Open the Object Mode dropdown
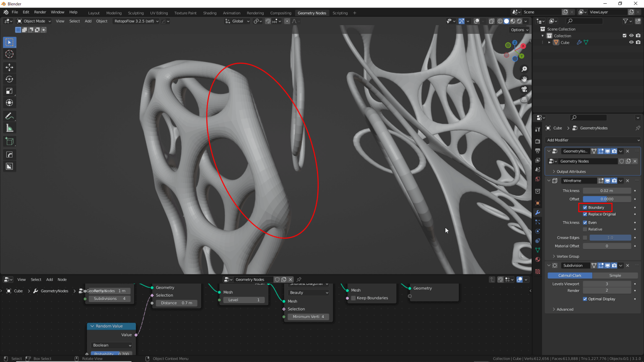This screenshot has height=362, width=644. (34, 21)
